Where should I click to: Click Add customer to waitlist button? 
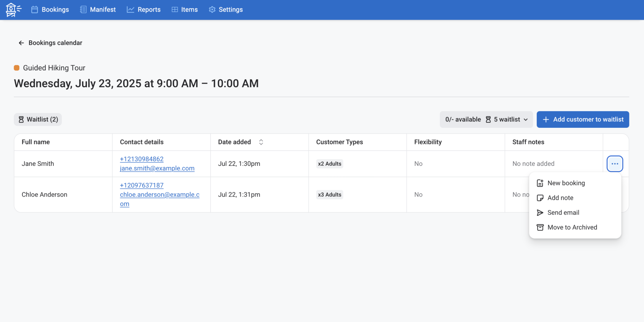click(582, 119)
